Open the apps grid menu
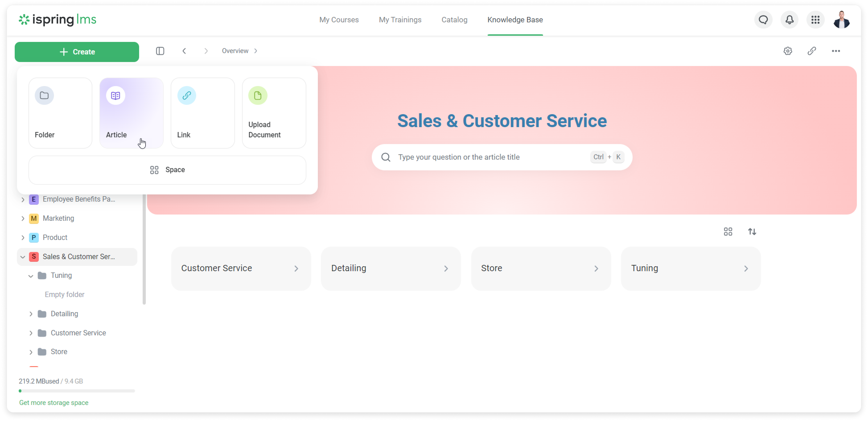This screenshot has height=421, width=868. (815, 20)
